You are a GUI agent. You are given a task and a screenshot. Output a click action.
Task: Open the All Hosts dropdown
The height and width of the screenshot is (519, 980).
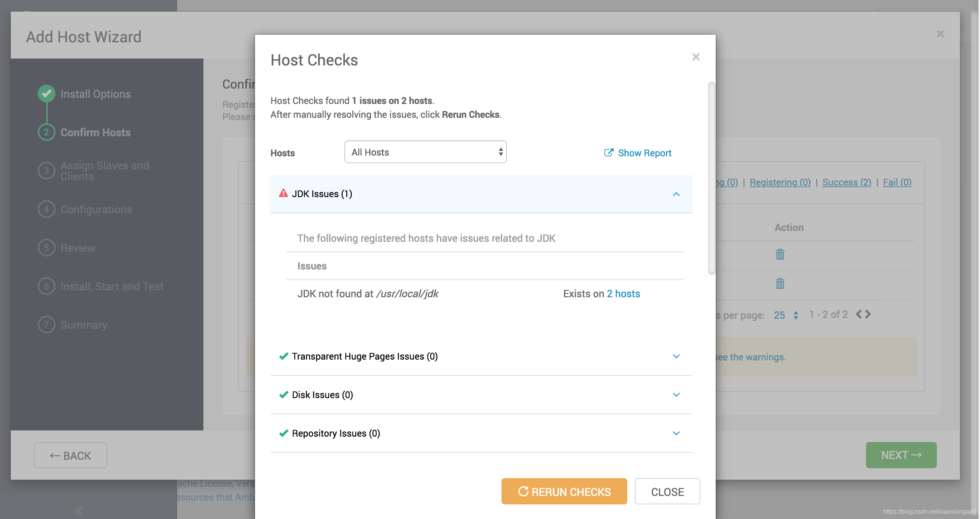coord(425,152)
